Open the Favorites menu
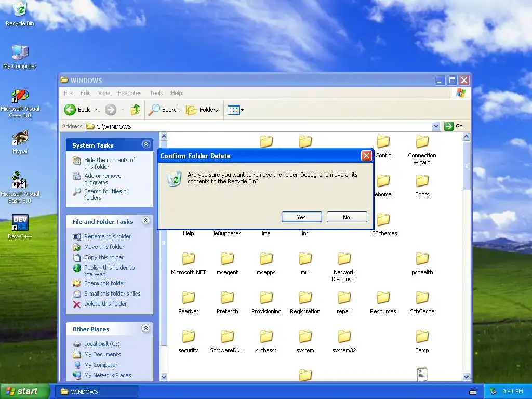Screen dimensions: 532x399 click(129, 93)
